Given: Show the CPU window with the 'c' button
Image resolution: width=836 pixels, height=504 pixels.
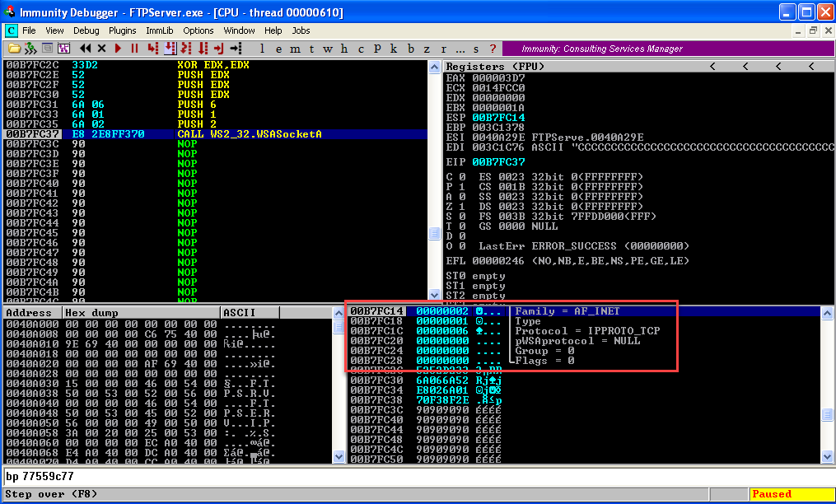Looking at the screenshot, I should tap(361, 49).
